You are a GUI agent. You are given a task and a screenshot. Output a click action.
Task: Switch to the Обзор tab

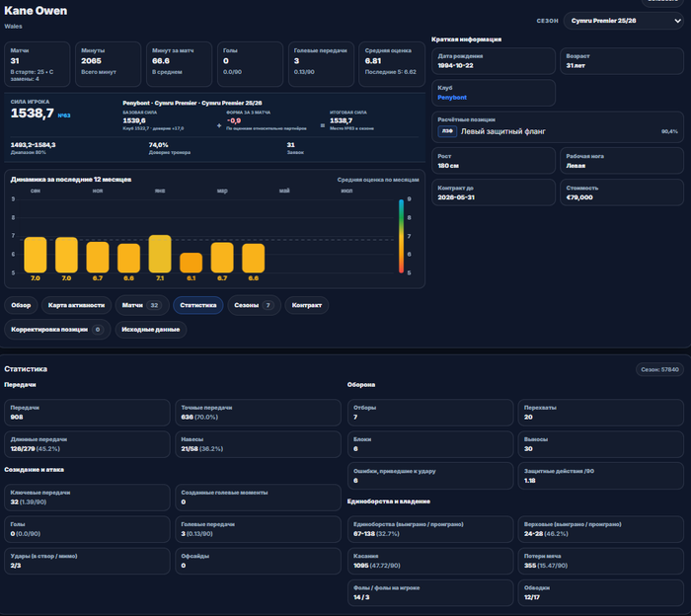21,305
